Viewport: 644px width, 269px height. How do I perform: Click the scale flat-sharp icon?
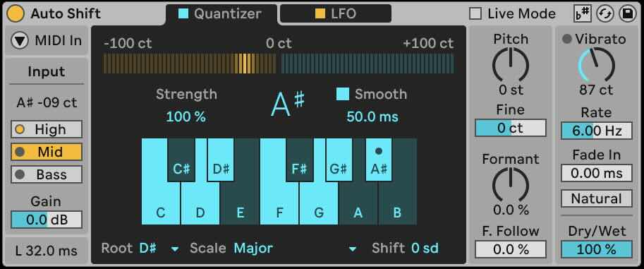click(x=582, y=14)
